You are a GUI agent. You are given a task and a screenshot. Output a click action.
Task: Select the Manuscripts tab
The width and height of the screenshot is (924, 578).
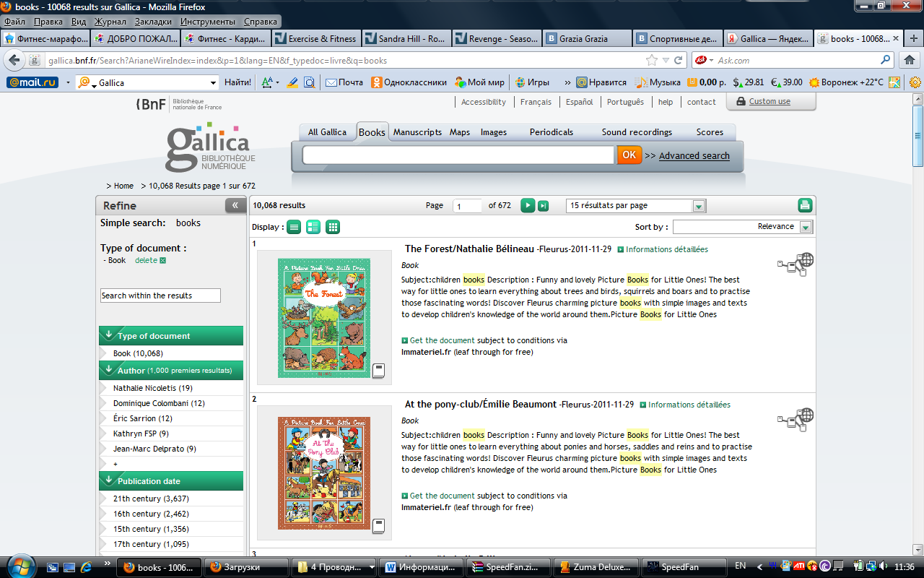pos(417,132)
